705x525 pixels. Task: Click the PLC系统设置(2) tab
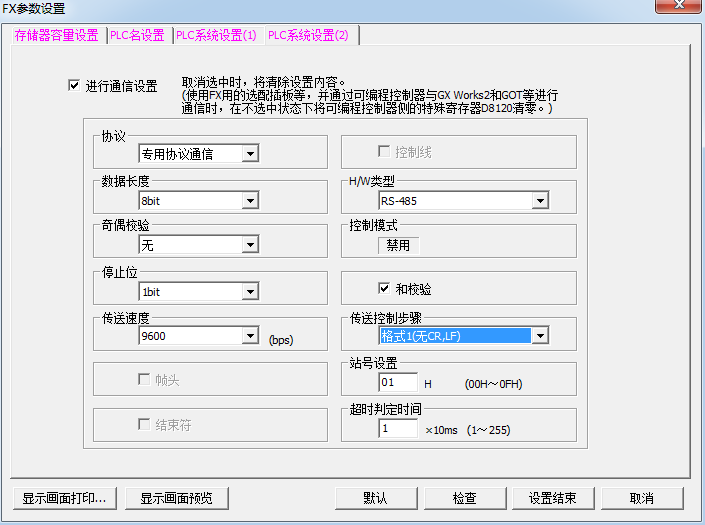point(308,35)
